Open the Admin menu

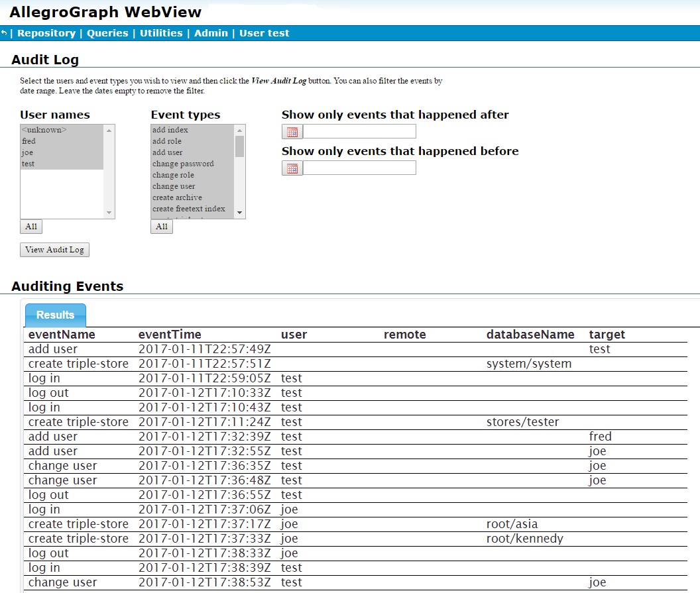tap(211, 32)
